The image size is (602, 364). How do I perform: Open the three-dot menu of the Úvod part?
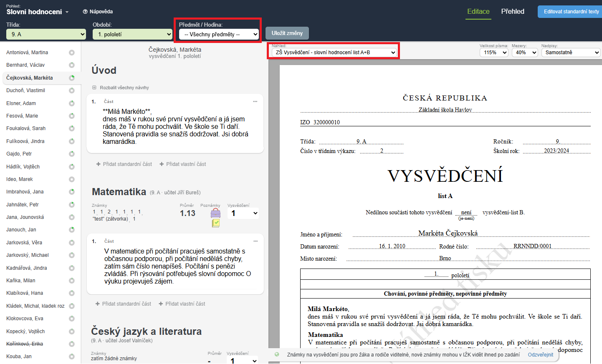[255, 101]
